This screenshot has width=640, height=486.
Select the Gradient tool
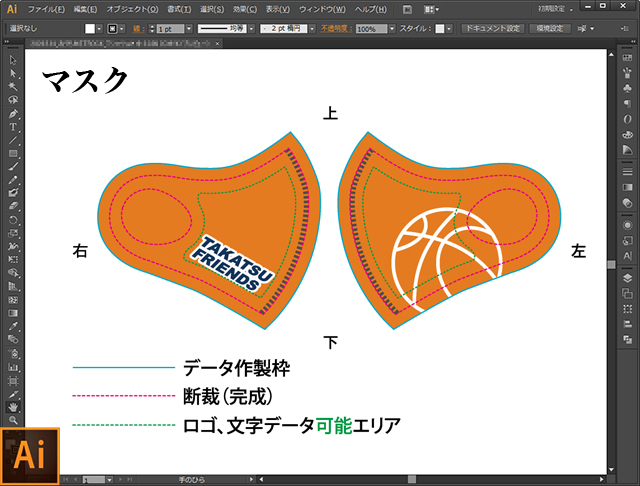tap(13, 313)
